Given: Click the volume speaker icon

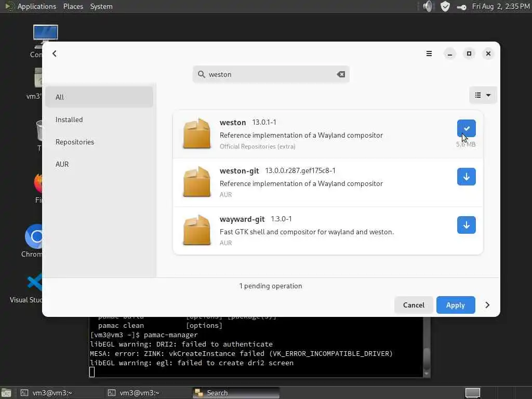Looking at the screenshot, I should [428, 6].
